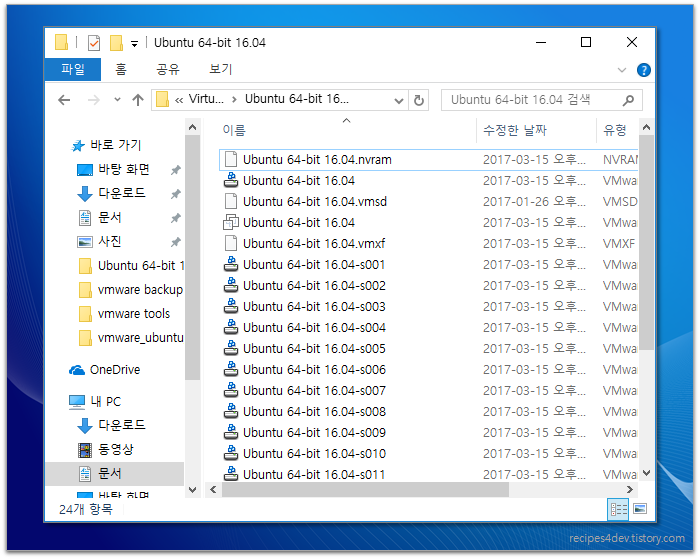Open the vmware tools folder
Image resolution: width=700 pixels, height=560 pixels.
click(125, 314)
